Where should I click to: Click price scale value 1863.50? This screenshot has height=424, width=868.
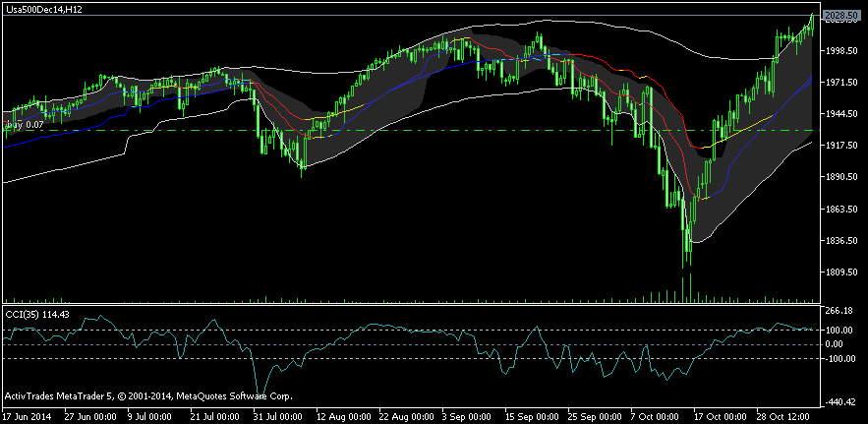[840, 209]
